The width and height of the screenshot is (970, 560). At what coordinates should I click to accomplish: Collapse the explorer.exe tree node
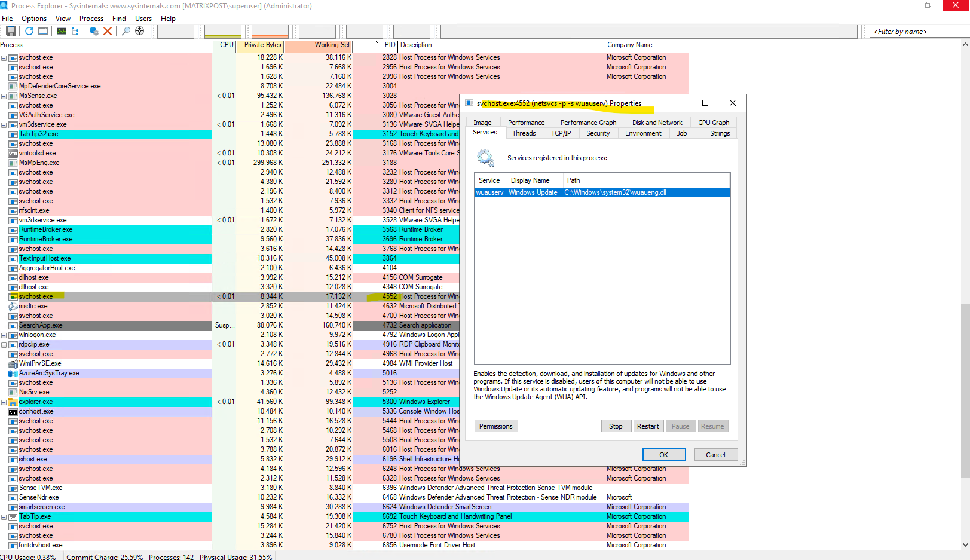(x=4, y=402)
